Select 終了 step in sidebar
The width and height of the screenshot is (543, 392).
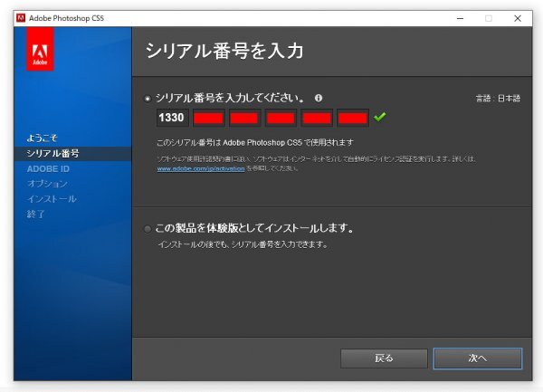click(x=35, y=214)
